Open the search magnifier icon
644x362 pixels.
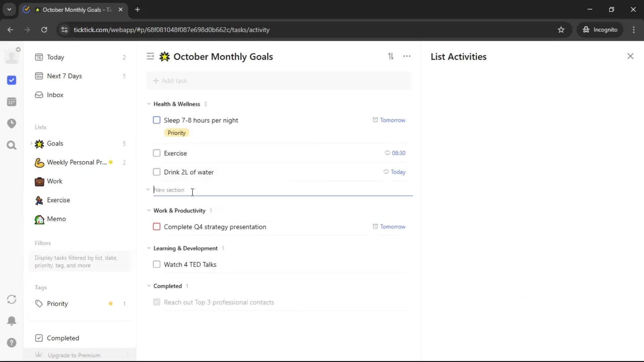[x=12, y=145]
